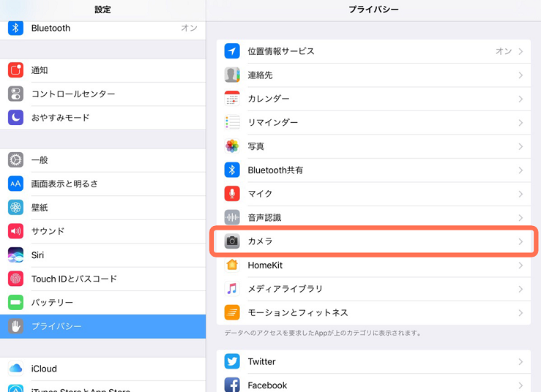Tap the リマインダー list icon
Screen dimensions: 541x392
point(232,122)
